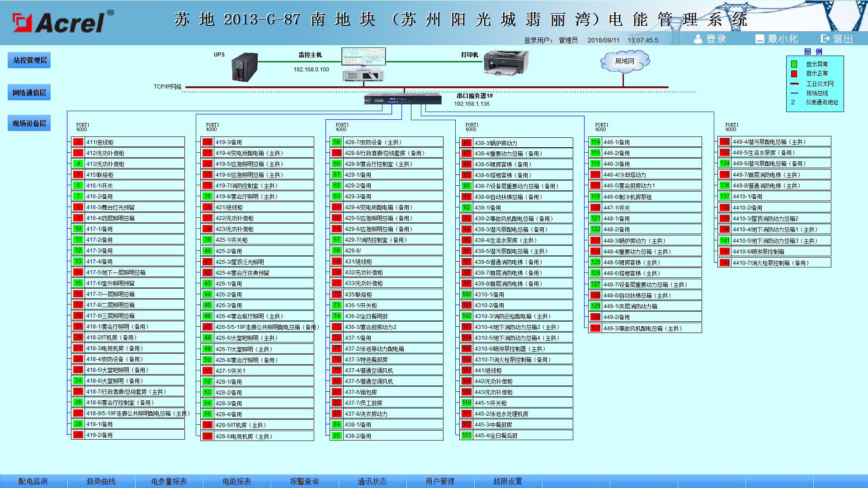Click the printer icon
The image size is (868, 488).
[x=506, y=63]
